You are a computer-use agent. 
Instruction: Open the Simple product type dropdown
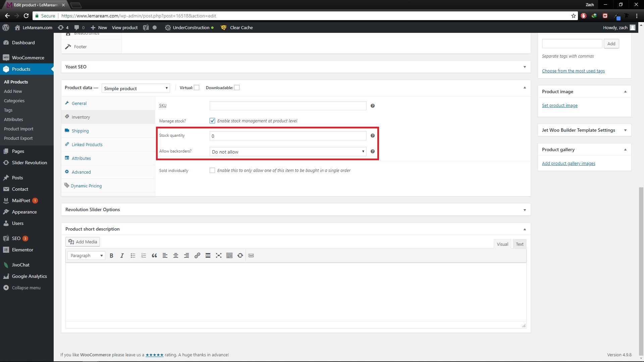click(x=136, y=88)
